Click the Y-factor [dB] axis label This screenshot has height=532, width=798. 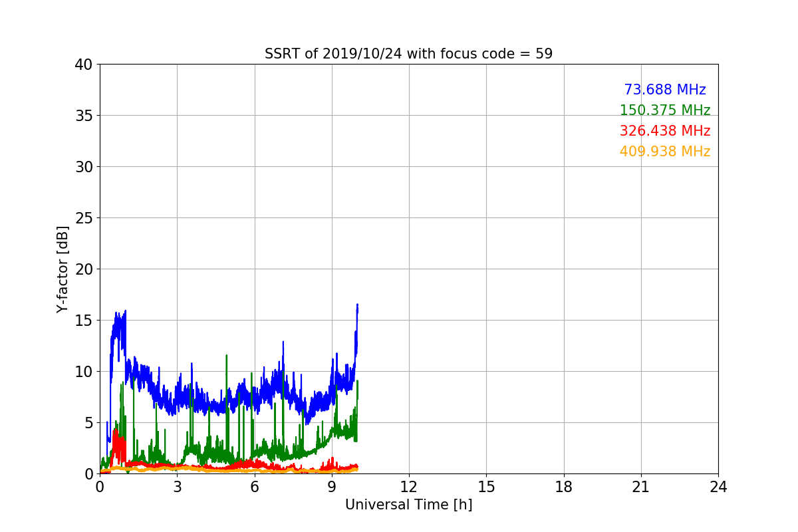[63, 269]
